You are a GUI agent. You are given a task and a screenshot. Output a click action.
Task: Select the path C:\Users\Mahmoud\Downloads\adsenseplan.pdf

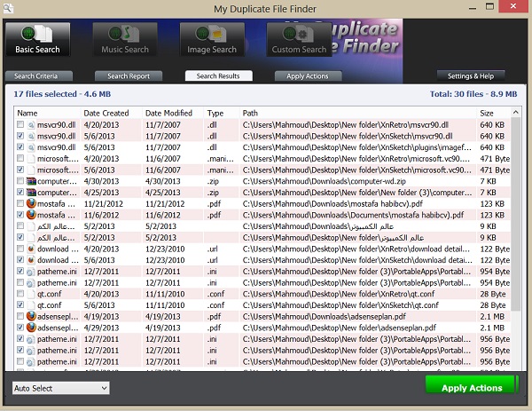pos(324,317)
